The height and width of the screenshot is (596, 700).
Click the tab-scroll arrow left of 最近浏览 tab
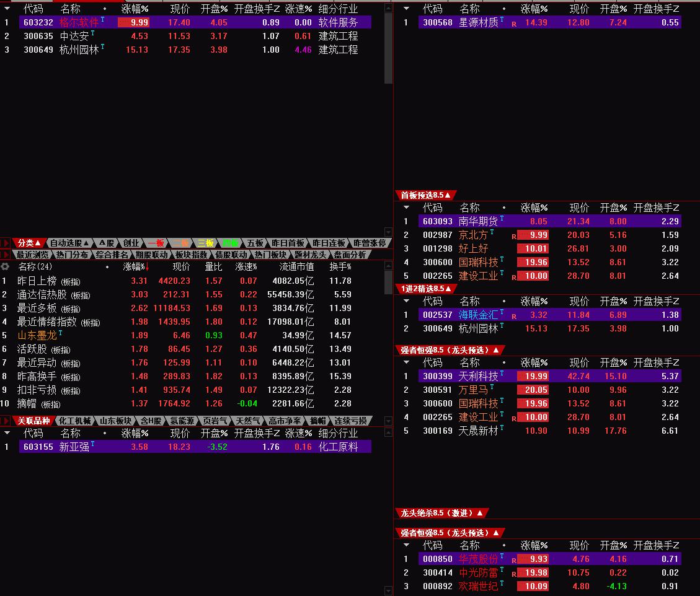(x=6, y=255)
